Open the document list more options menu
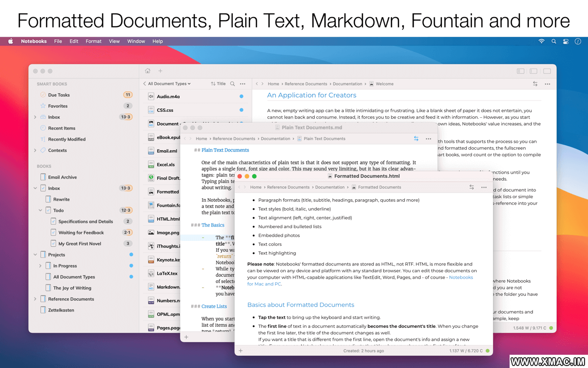The height and width of the screenshot is (368, 588). pyautogui.click(x=243, y=84)
